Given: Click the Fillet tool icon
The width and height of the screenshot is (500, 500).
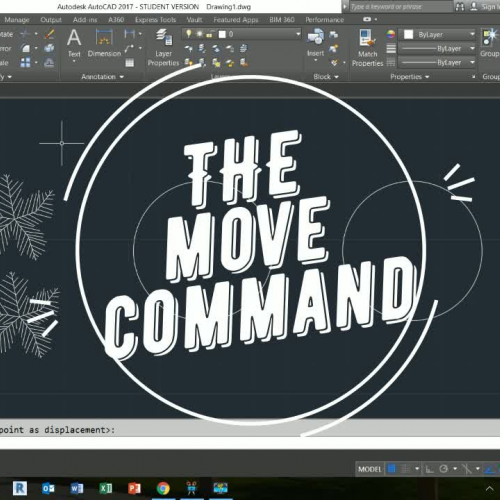Looking at the screenshot, I should coord(25,48).
